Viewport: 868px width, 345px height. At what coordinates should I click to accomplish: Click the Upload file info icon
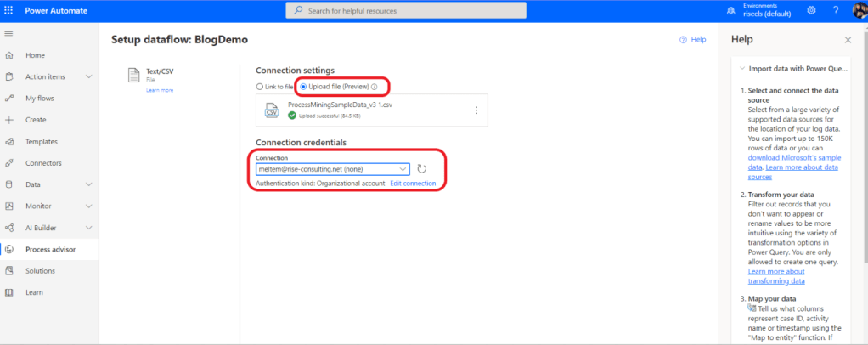click(x=375, y=87)
